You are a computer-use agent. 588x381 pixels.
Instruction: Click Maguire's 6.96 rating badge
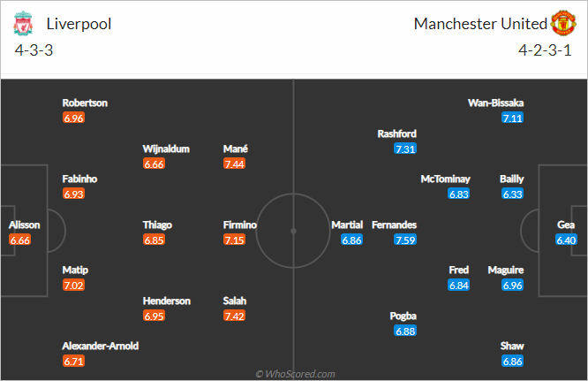(513, 286)
